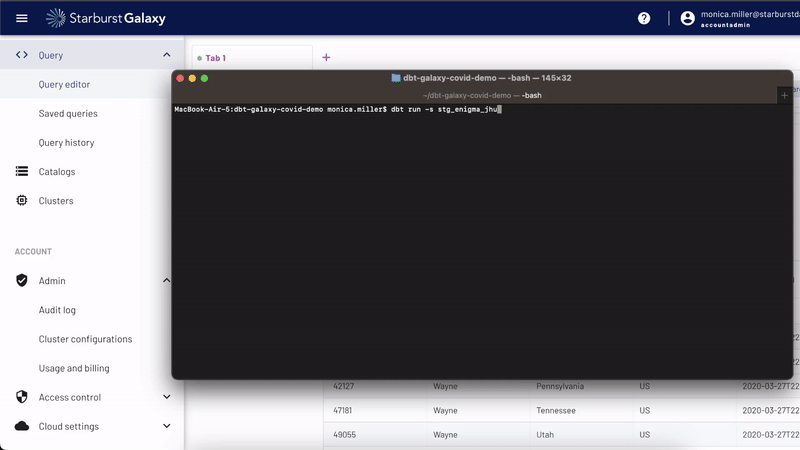Click the Access control shield icon
Viewport: 800px width, 450px height.
click(x=21, y=397)
